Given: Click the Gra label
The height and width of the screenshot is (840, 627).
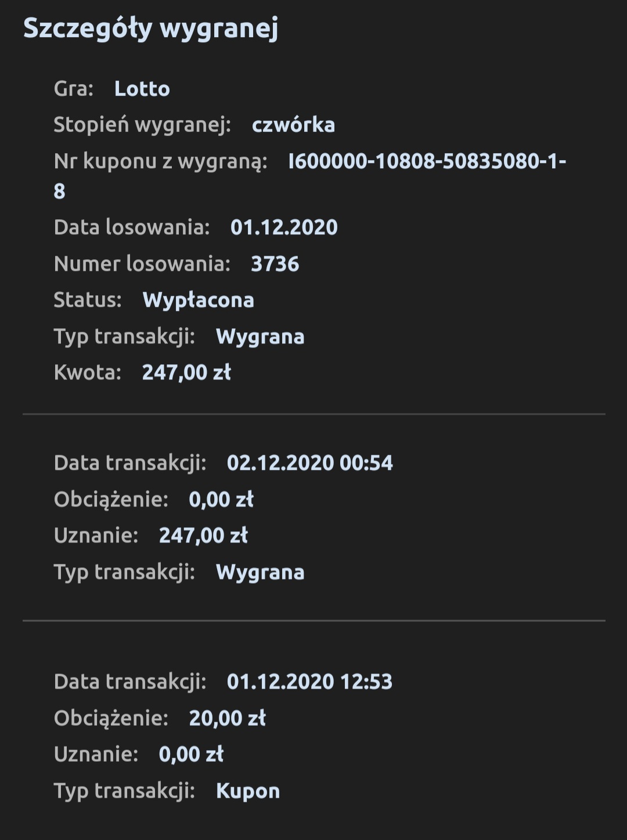Looking at the screenshot, I should [x=74, y=89].
